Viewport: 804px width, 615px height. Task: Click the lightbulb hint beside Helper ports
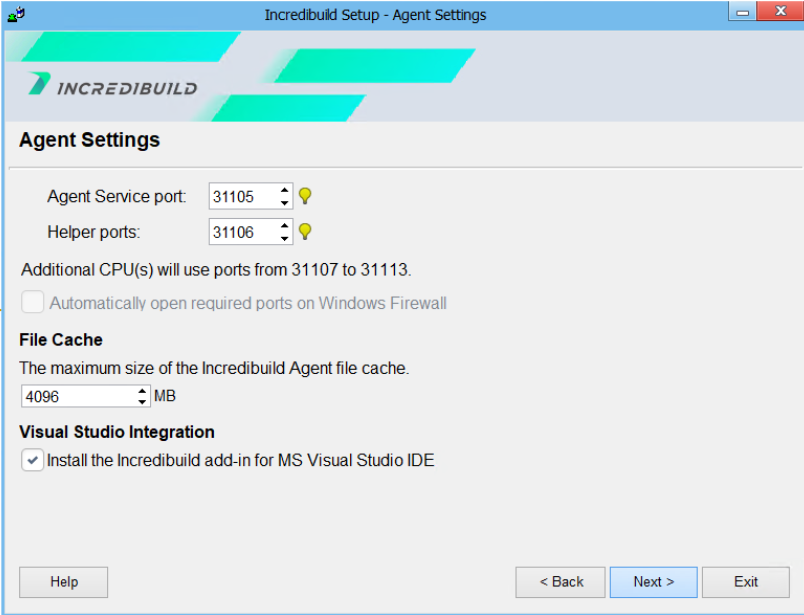pyautogui.click(x=305, y=232)
